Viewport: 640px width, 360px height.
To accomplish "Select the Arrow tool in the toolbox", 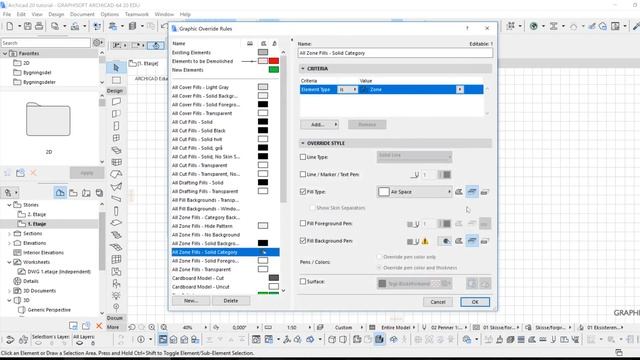I will point(116,68).
